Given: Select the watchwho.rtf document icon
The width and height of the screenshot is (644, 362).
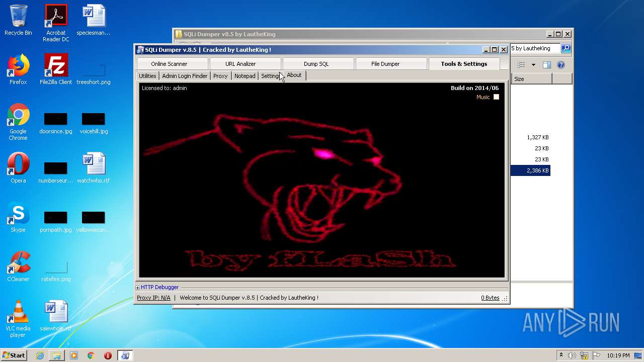Looking at the screenshot, I should [x=94, y=168].
